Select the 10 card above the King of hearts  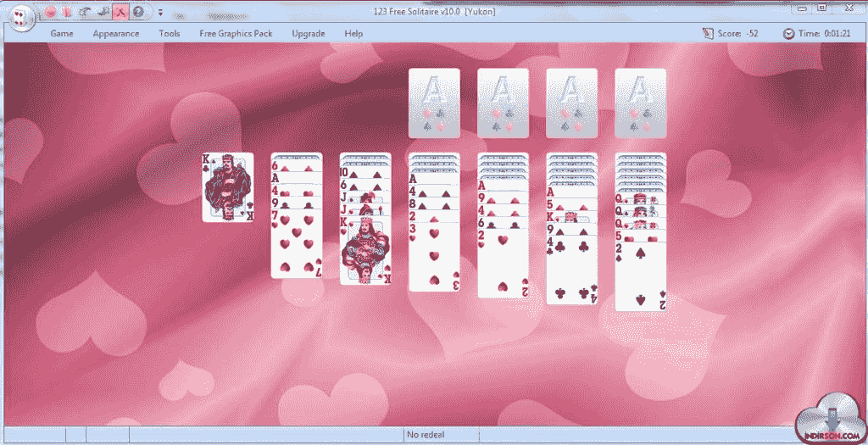click(365, 173)
